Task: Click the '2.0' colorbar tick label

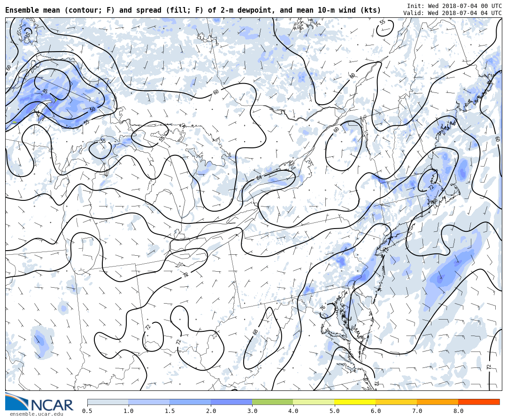Action: (211, 411)
